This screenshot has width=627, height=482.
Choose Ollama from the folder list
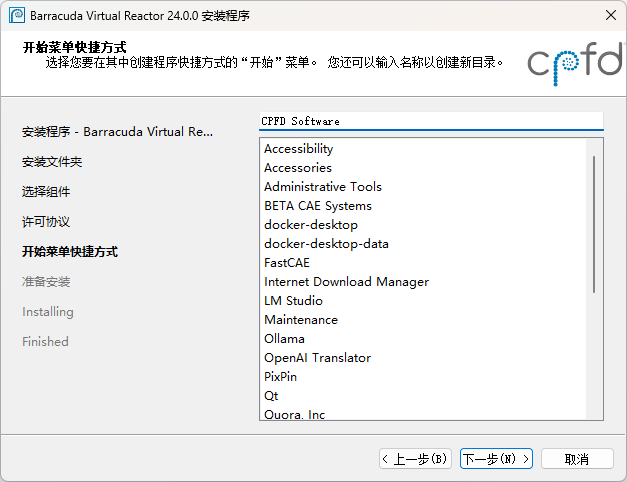pos(284,339)
